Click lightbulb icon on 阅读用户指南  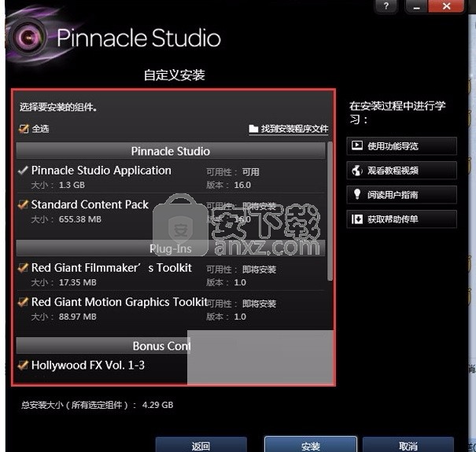click(x=357, y=194)
